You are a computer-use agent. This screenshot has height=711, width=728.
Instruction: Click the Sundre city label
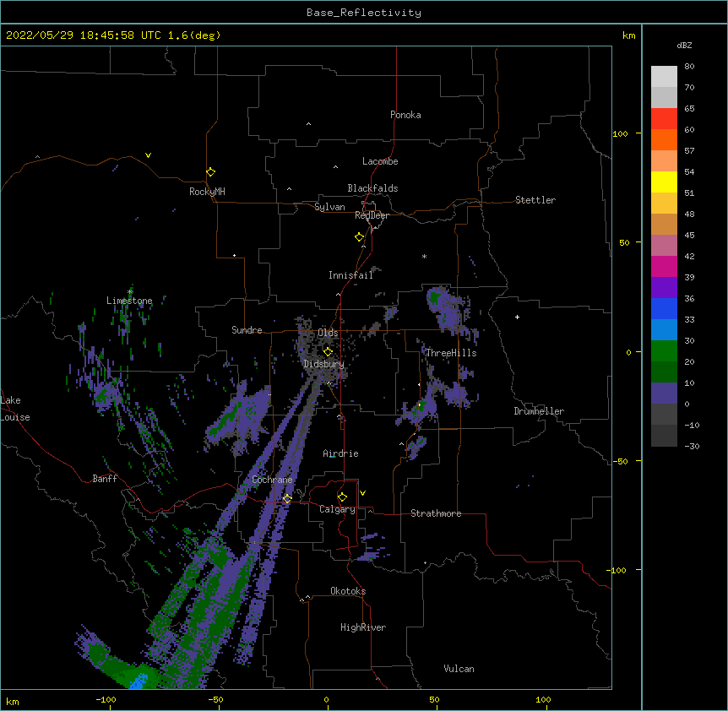pyautogui.click(x=247, y=330)
